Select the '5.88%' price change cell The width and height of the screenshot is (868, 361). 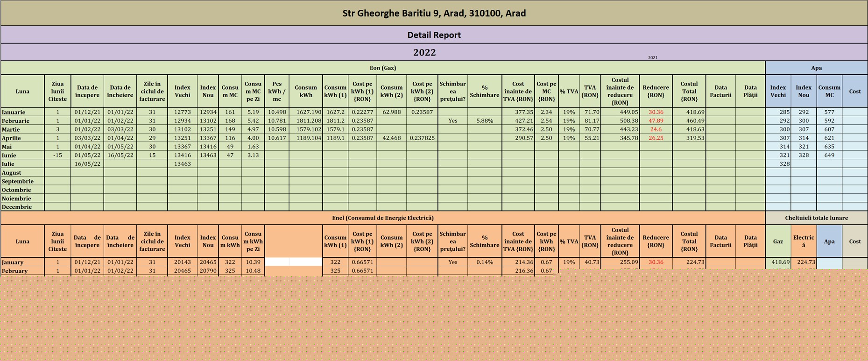tap(485, 121)
